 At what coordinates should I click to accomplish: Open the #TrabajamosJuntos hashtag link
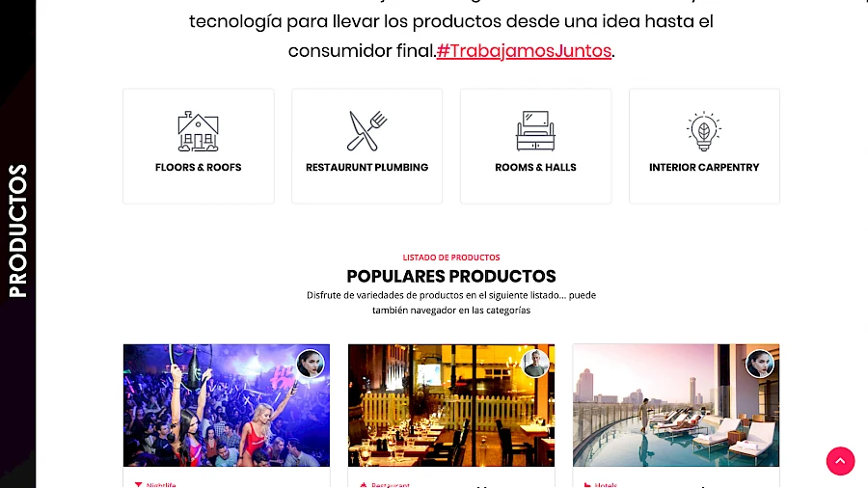(x=524, y=51)
